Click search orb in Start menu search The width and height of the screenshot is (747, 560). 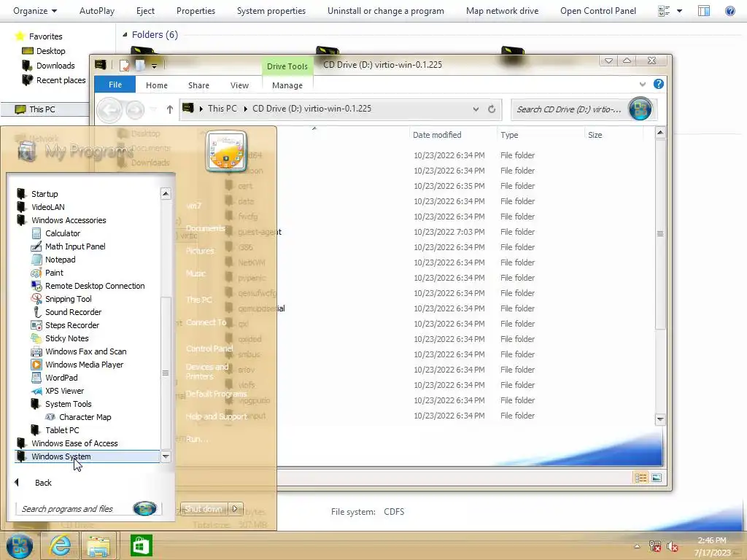tap(145, 508)
